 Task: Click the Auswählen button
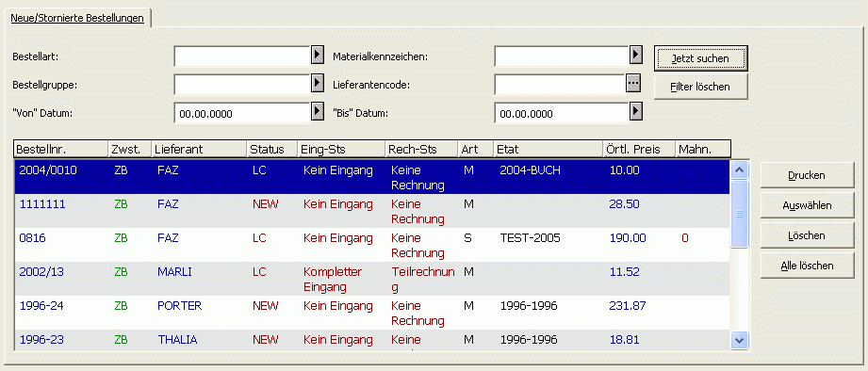click(807, 205)
